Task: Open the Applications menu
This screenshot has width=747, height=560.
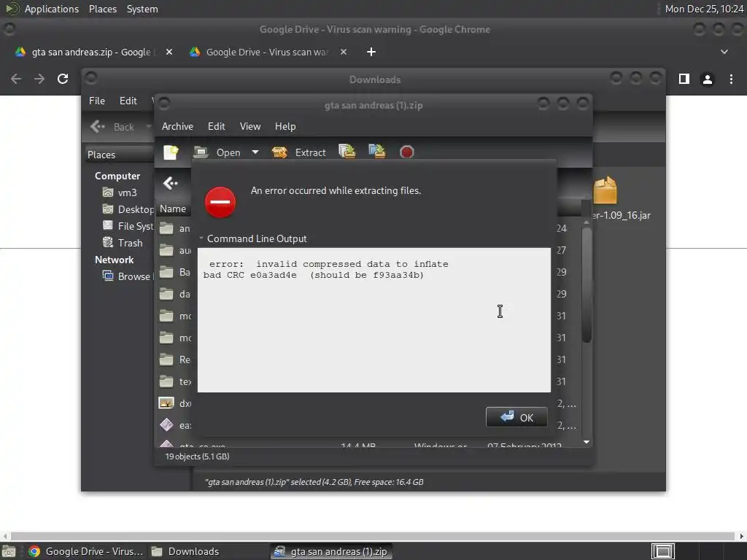Action: pos(52,9)
